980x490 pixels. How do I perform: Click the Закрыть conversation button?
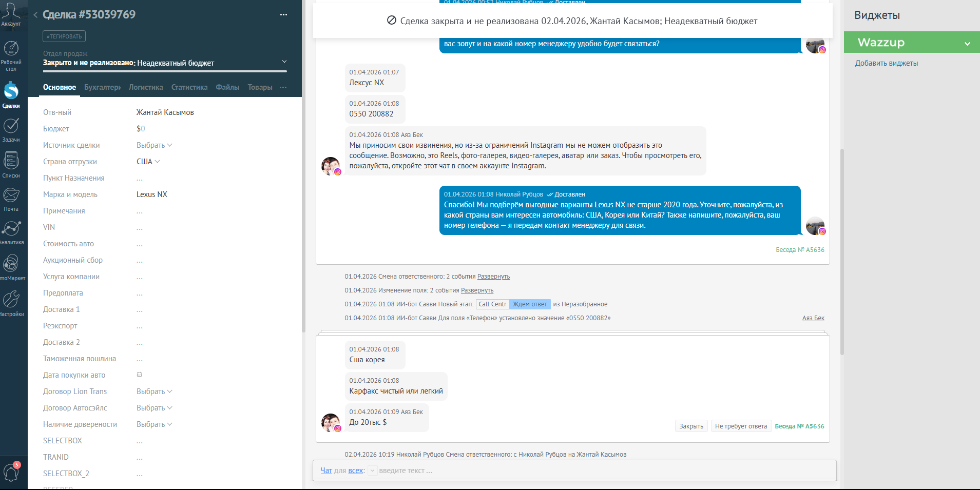click(x=691, y=426)
